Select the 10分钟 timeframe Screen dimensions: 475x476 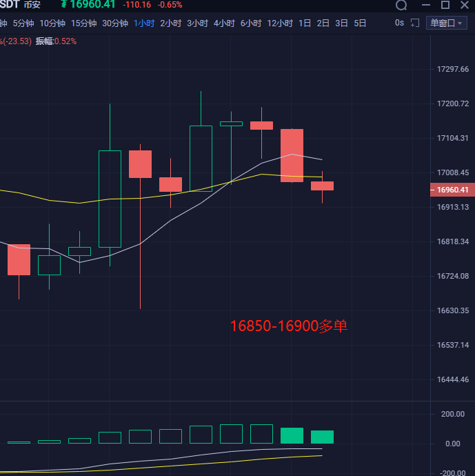point(52,23)
